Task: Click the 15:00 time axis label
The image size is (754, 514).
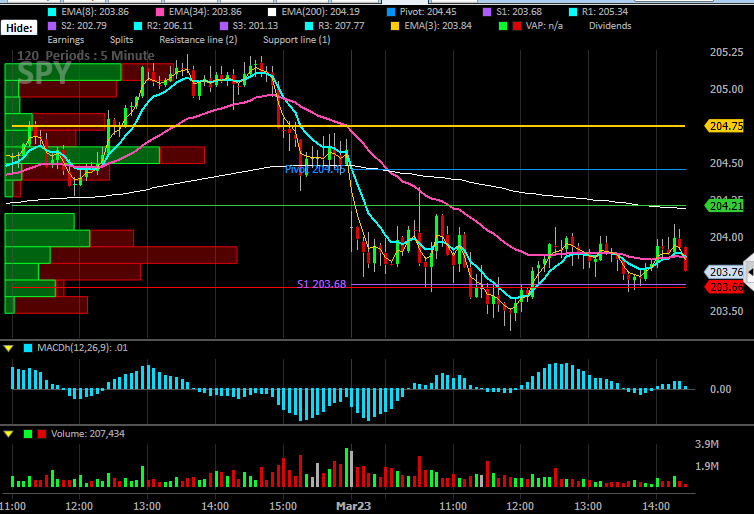Action: click(x=283, y=506)
